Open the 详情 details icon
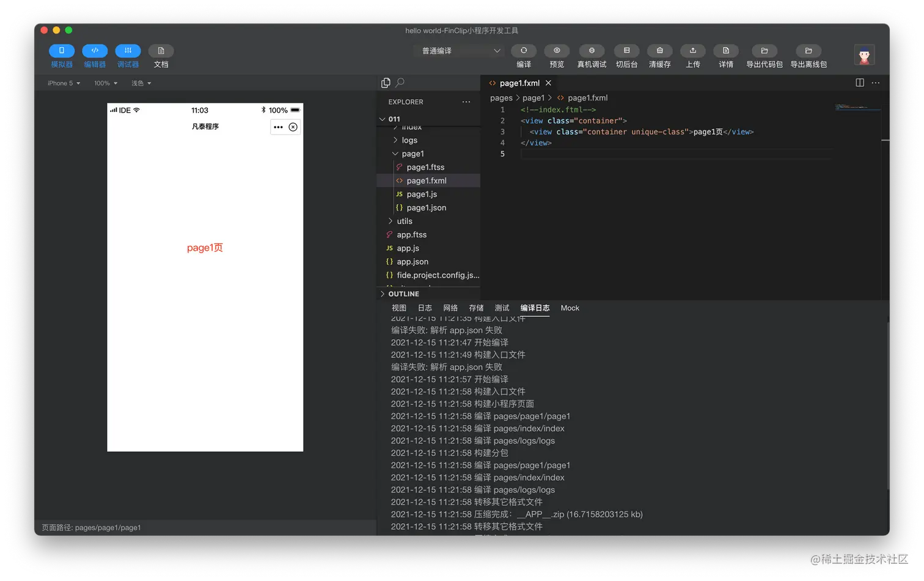The width and height of the screenshot is (924, 581). tap(726, 51)
